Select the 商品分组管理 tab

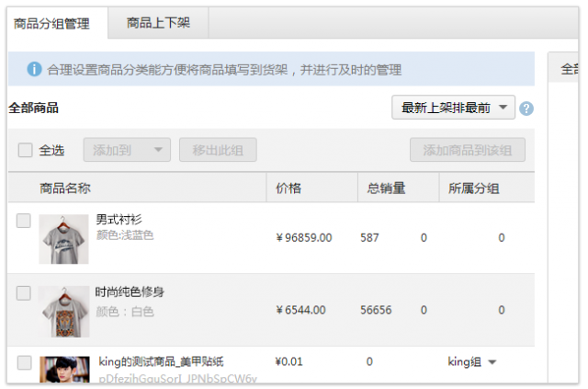[52, 22]
